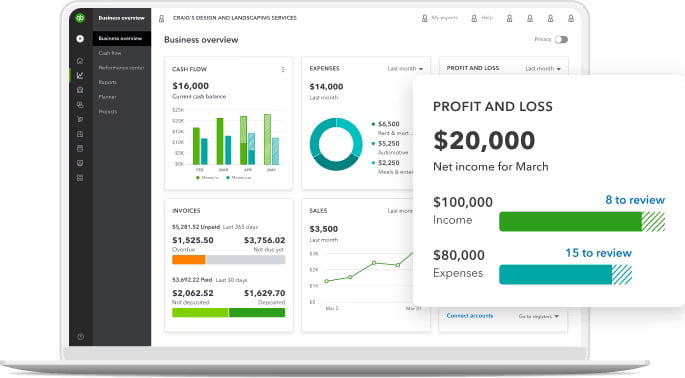Click the icon next to My experts
The image size is (685, 378).
coord(424,18)
